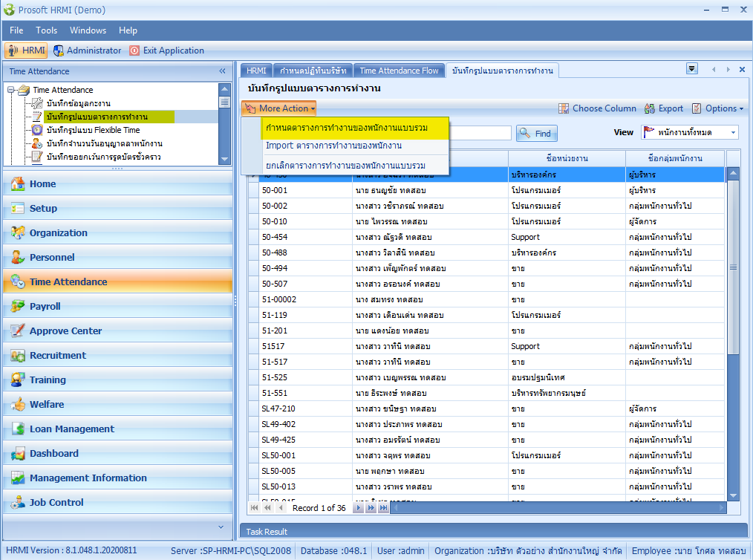This screenshot has height=560, width=753.
Task: Select the row with code 50-001
Action: (x=486, y=190)
